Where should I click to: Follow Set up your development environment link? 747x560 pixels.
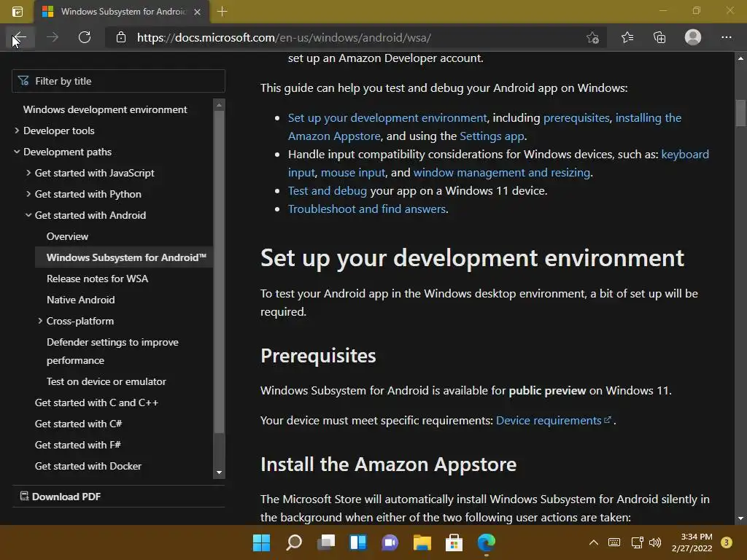click(x=387, y=117)
